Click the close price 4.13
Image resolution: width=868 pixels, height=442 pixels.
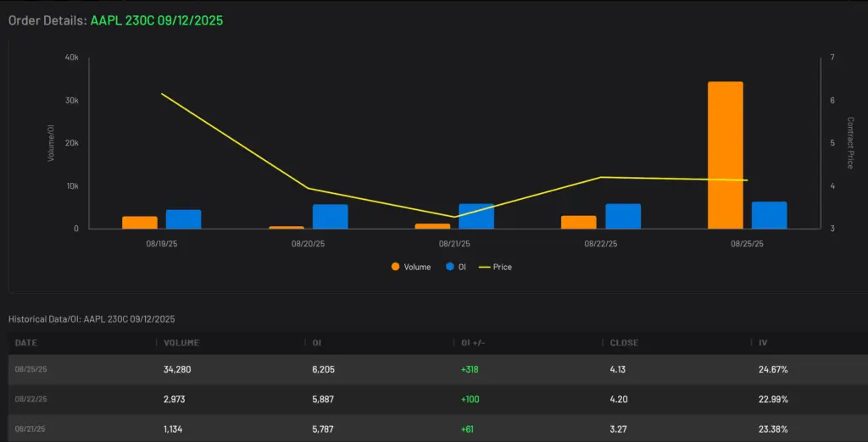click(618, 369)
